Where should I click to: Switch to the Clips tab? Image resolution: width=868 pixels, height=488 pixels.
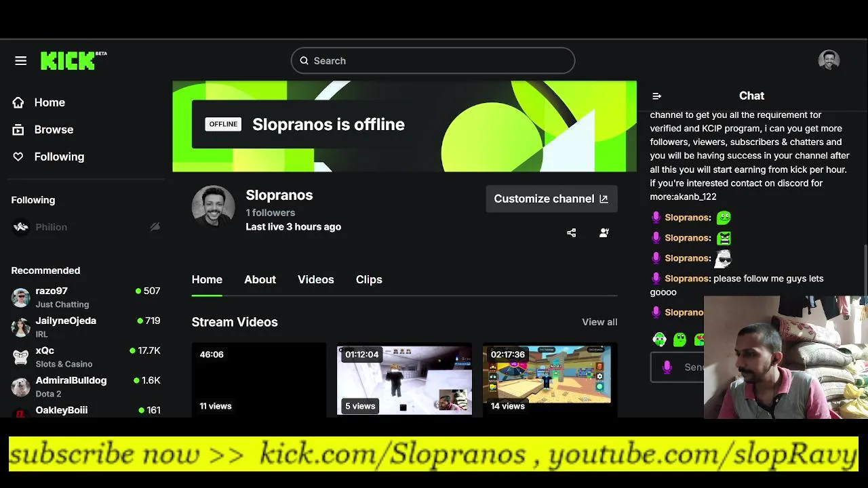(x=369, y=280)
